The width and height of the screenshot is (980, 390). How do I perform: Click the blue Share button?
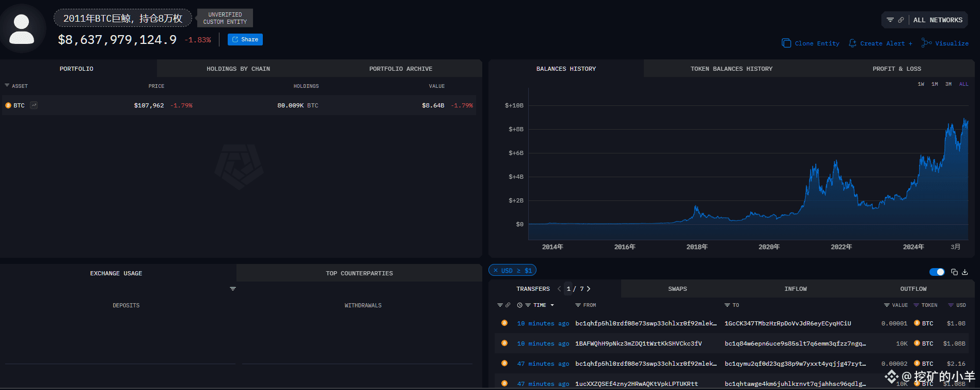245,40
